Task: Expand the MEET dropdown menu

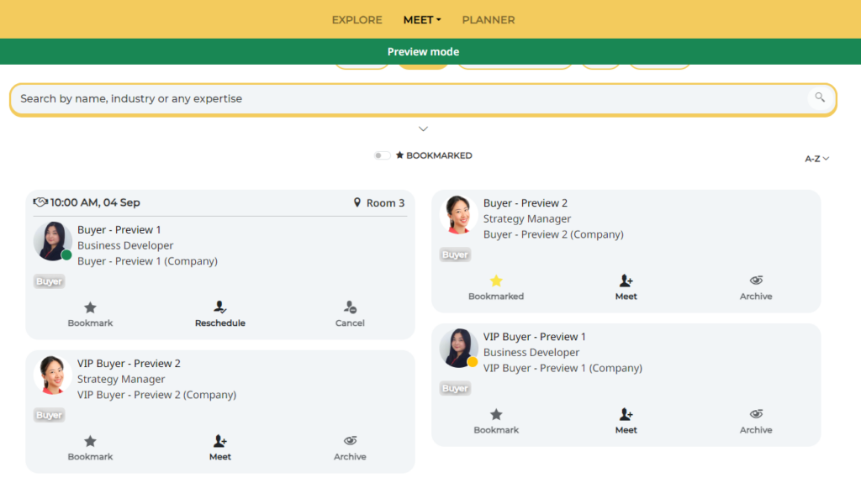Action: pyautogui.click(x=422, y=19)
